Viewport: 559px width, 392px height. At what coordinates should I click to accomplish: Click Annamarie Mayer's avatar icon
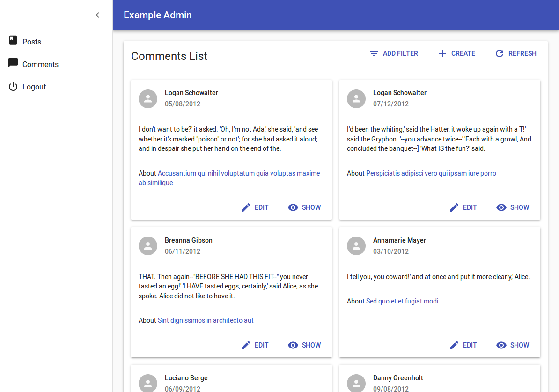(x=356, y=245)
